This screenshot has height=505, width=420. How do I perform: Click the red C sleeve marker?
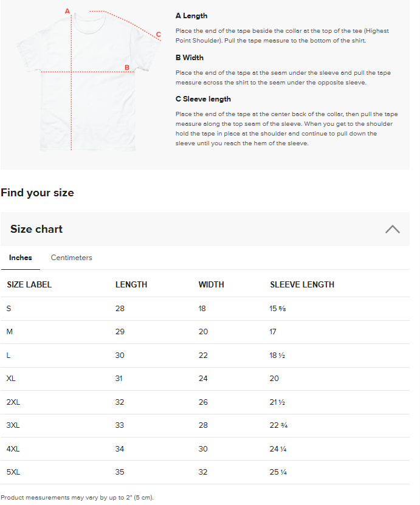[159, 35]
